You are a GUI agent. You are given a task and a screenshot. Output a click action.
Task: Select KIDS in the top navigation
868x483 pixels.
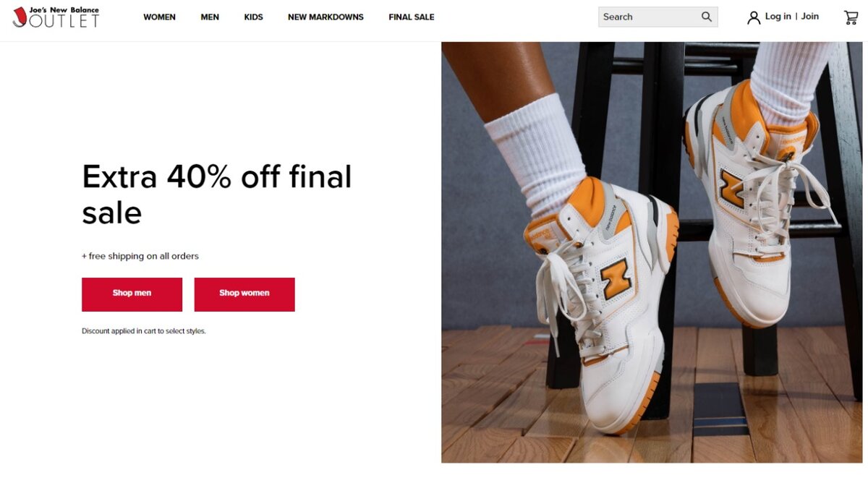tap(253, 17)
